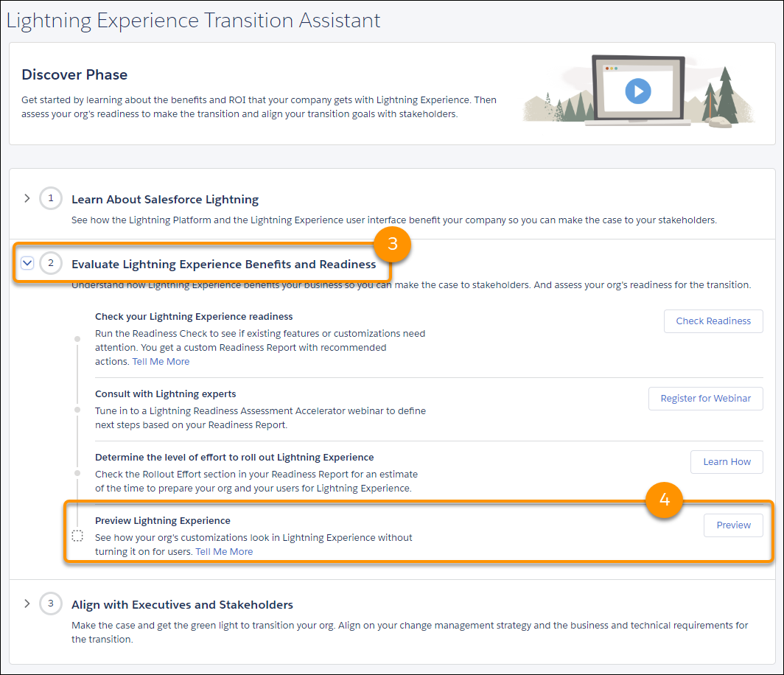784x675 pixels.
Task: Collapse the Evaluate Benefits and Readiness section
Action: click(x=27, y=262)
